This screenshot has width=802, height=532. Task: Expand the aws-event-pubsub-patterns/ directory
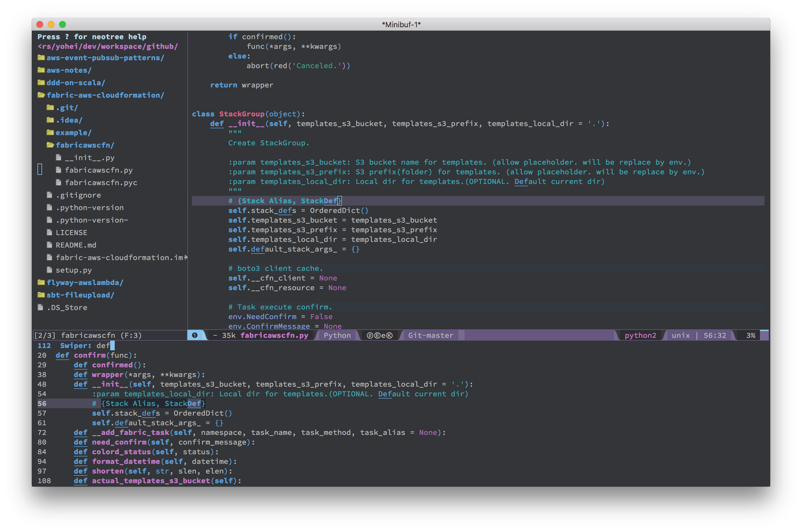[x=105, y=58]
